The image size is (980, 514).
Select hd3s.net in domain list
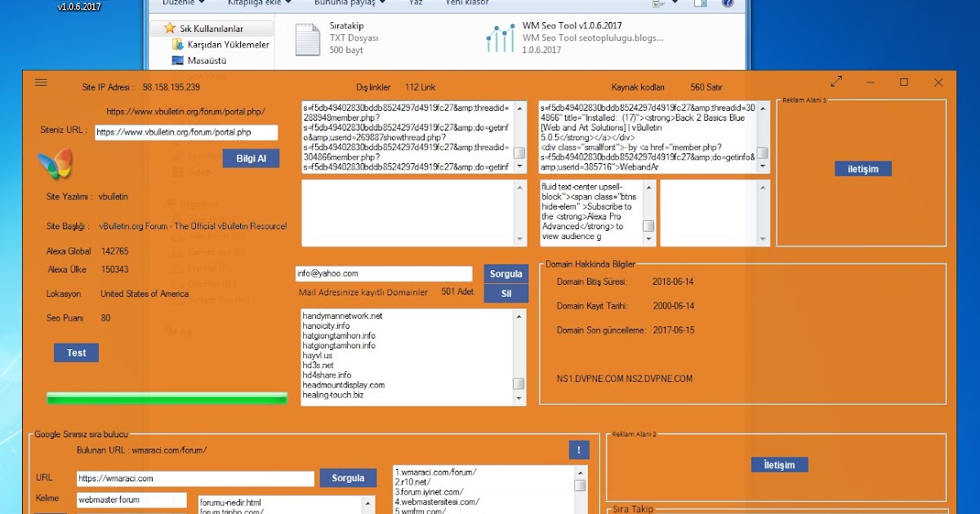click(317, 366)
